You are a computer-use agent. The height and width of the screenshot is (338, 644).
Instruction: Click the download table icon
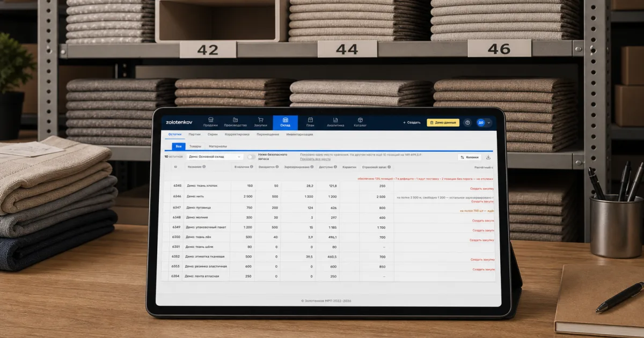click(488, 157)
